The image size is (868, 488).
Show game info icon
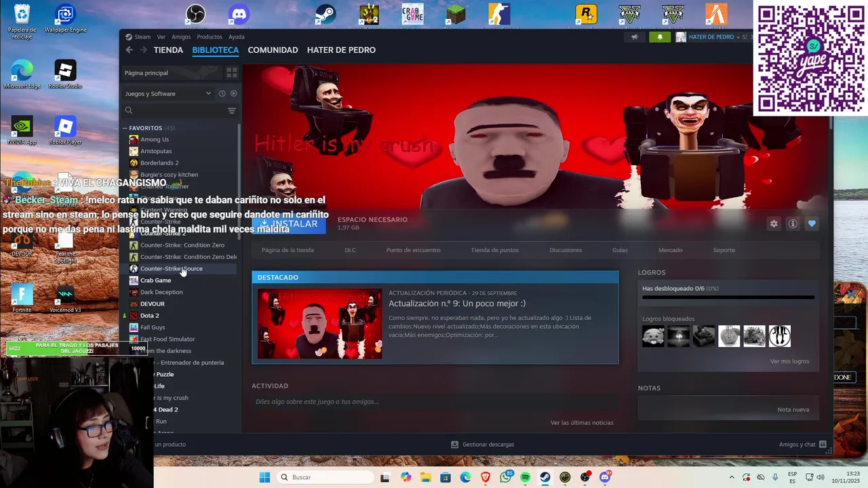click(x=793, y=224)
